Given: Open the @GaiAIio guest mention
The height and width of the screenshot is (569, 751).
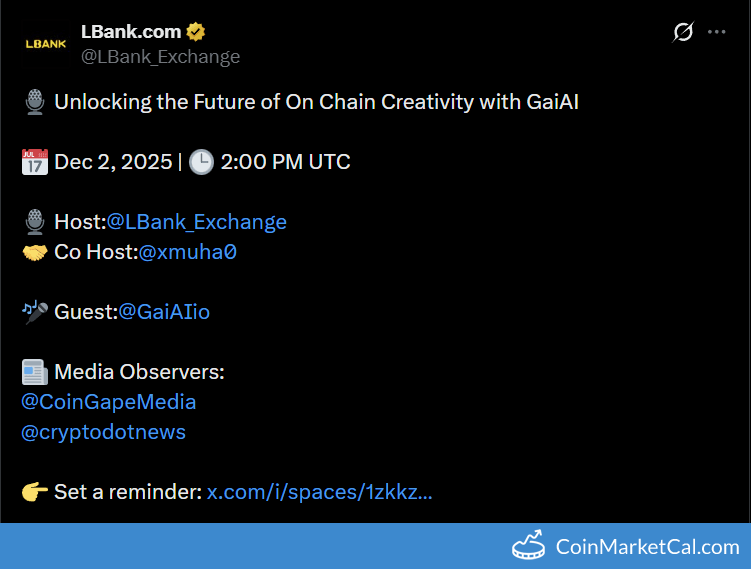Looking at the screenshot, I should coord(164,312).
